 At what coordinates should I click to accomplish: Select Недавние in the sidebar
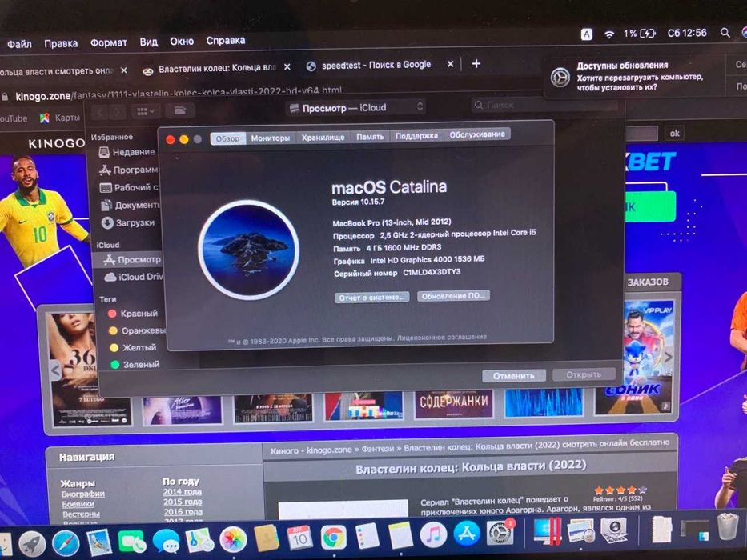coord(127,152)
